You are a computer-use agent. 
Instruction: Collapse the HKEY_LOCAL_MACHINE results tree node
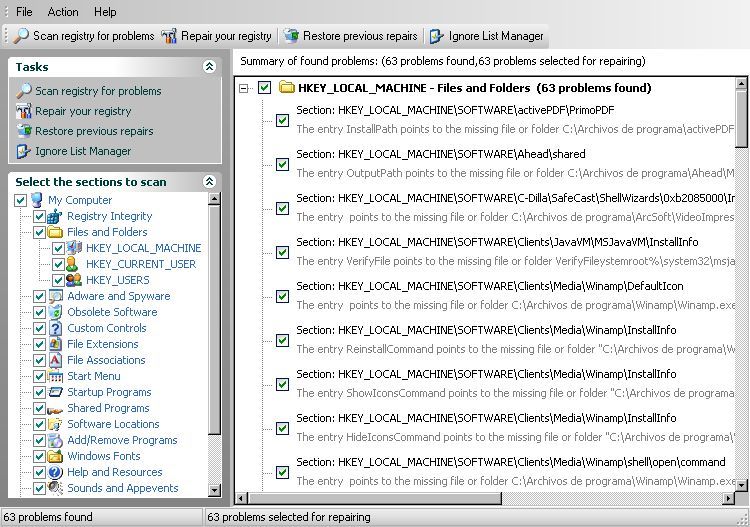pos(244,88)
